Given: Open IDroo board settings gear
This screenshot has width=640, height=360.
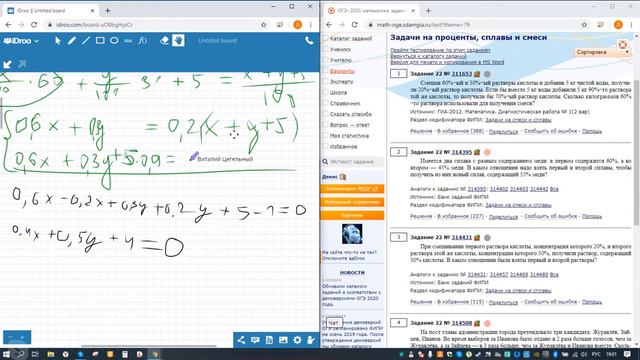Looking at the screenshot, I should tap(297, 340).
